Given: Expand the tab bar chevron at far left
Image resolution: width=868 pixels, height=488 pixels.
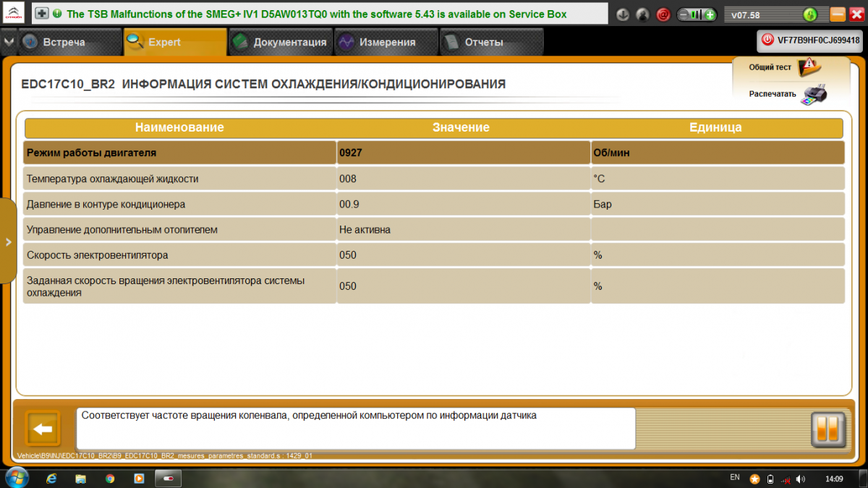Looking at the screenshot, I should 8,42.
